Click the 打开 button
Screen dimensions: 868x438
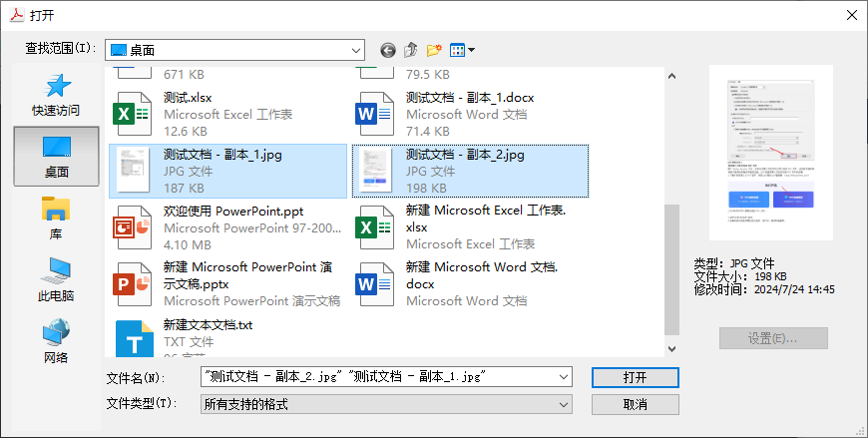635,377
